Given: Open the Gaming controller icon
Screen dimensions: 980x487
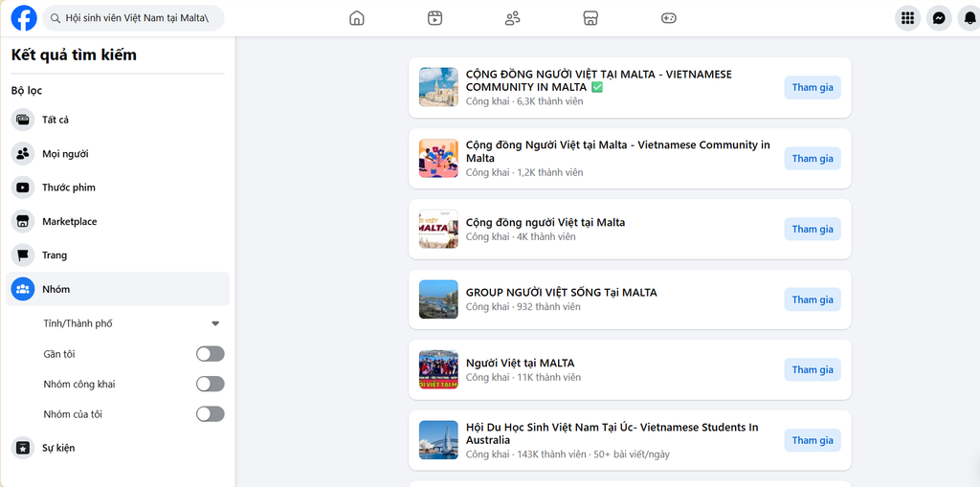Looking at the screenshot, I should (669, 18).
